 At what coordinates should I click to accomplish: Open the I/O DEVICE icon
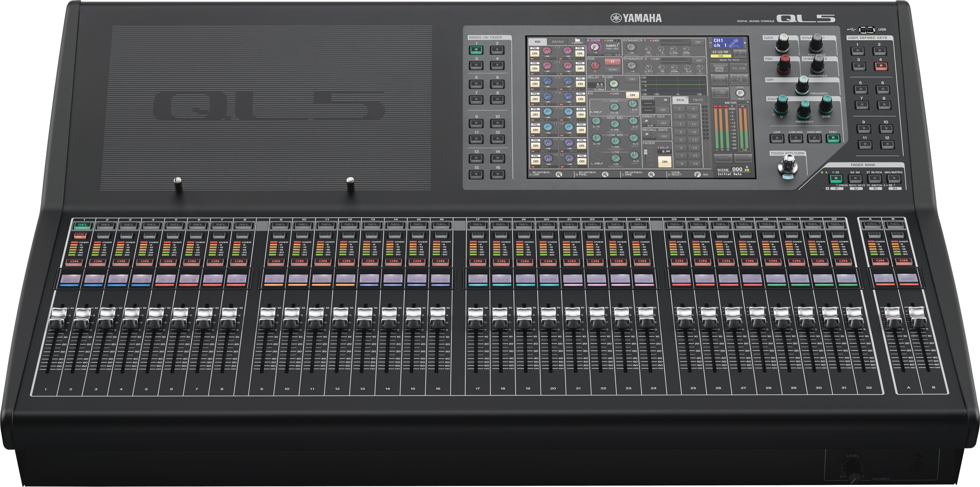[x=720, y=80]
